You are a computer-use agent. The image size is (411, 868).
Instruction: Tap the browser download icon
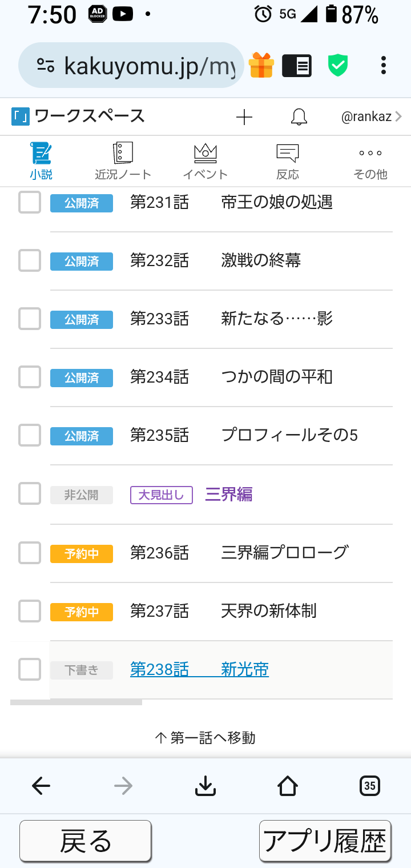pyautogui.click(x=205, y=786)
